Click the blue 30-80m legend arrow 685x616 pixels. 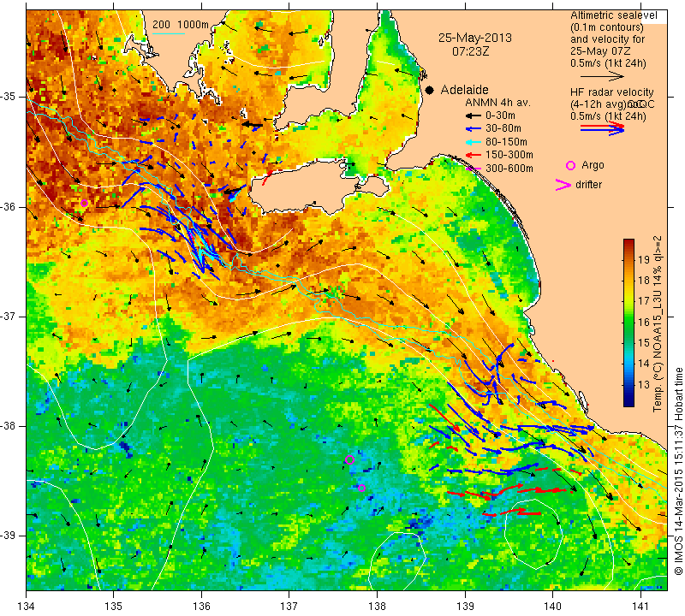click(x=473, y=129)
